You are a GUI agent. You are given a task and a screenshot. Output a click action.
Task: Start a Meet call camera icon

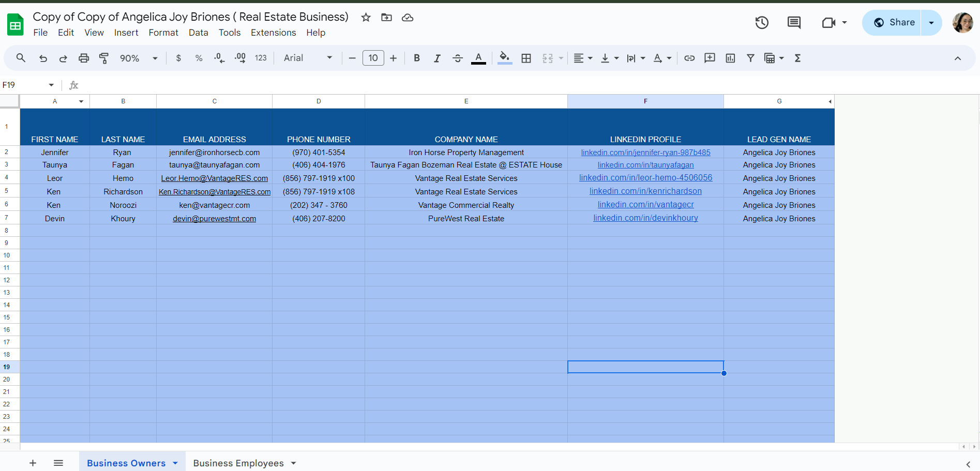click(x=828, y=23)
